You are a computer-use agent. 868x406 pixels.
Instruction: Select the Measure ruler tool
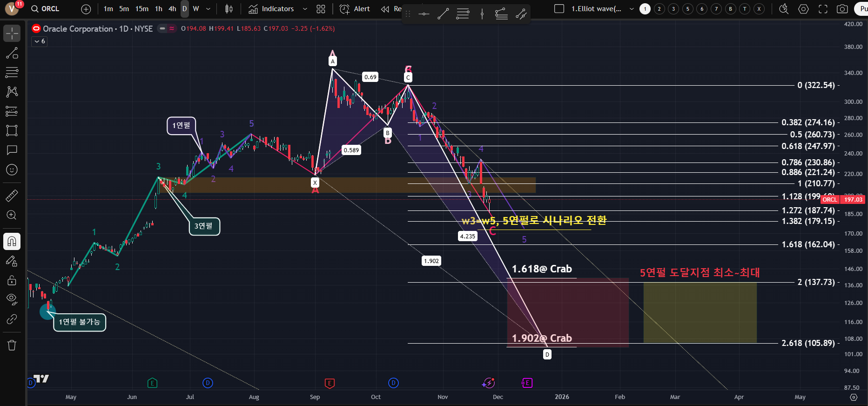click(x=12, y=196)
